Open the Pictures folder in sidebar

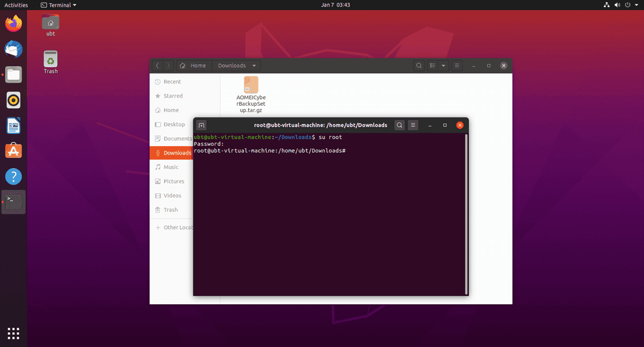pyautogui.click(x=174, y=181)
